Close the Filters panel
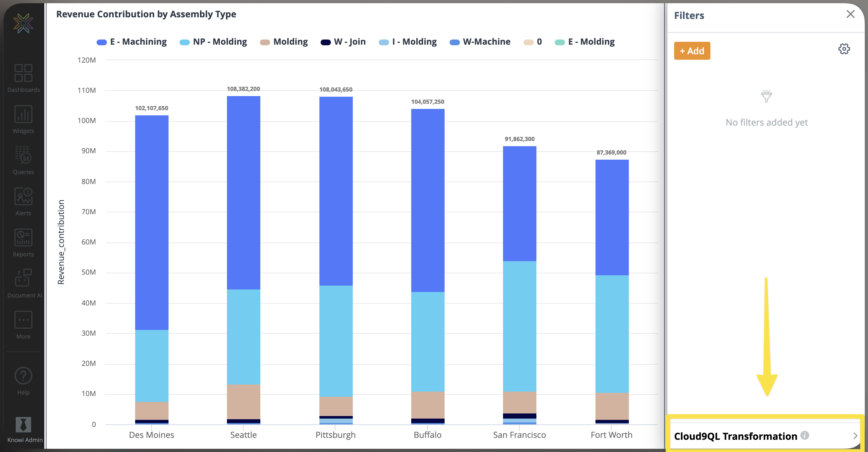This screenshot has height=452, width=868. tap(850, 14)
